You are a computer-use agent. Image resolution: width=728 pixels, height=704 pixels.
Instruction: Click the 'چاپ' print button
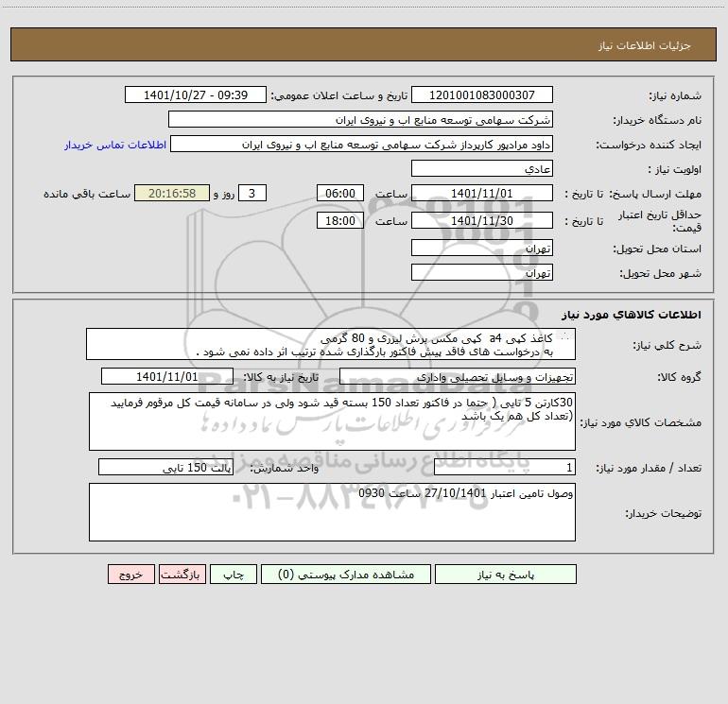pos(234,574)
